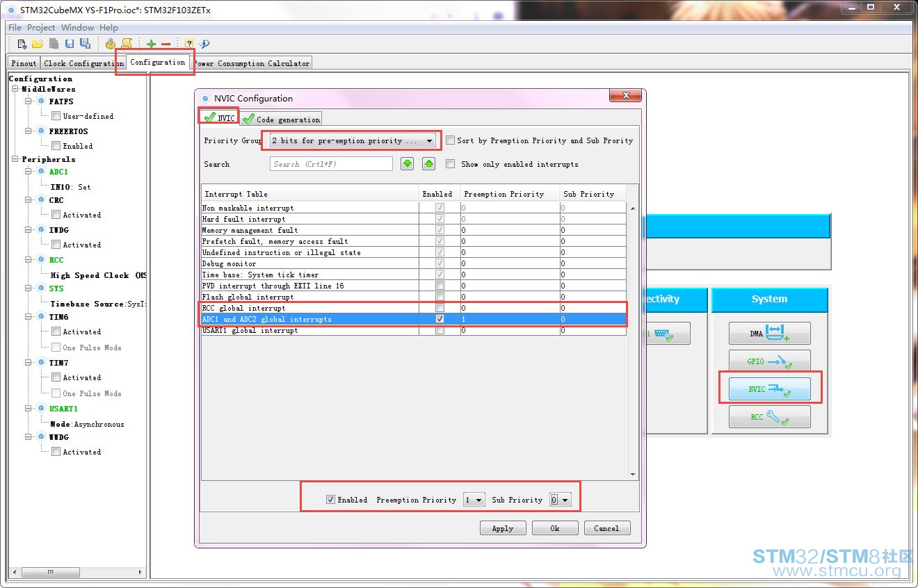Collapse the ADC1 tree node
This screenshot has width=918, height=588.
29,171
